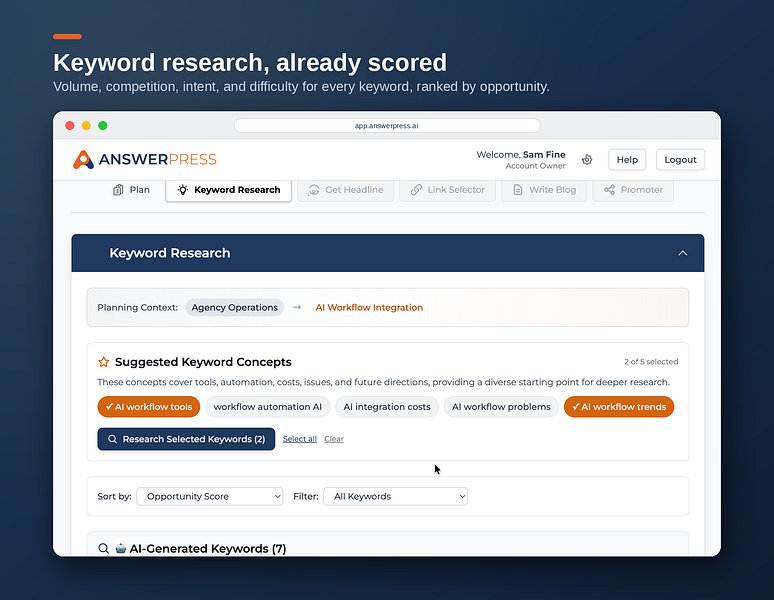Select the workflow automation AI concept
This screenshot has width=774, height=600.
(x=268, y=407)
